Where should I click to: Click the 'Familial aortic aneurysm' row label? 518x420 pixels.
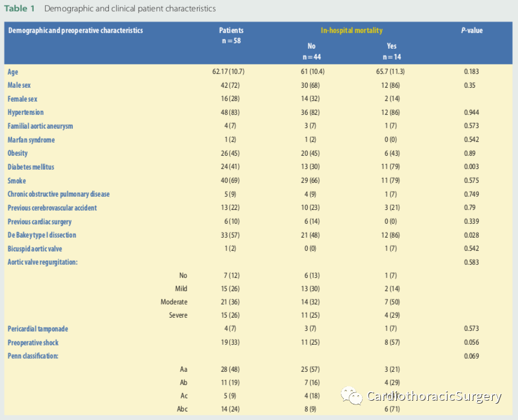point(40,126)
